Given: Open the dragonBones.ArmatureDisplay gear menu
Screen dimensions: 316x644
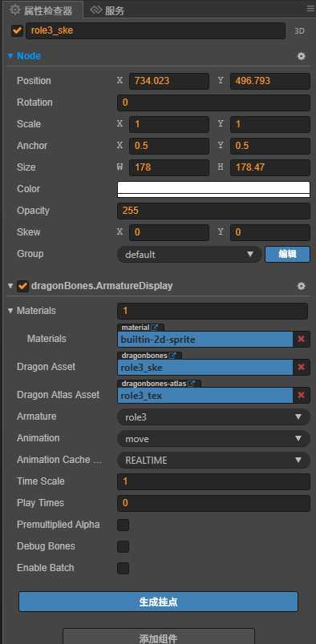Looking at the screenshot, I should coord(302,286).
